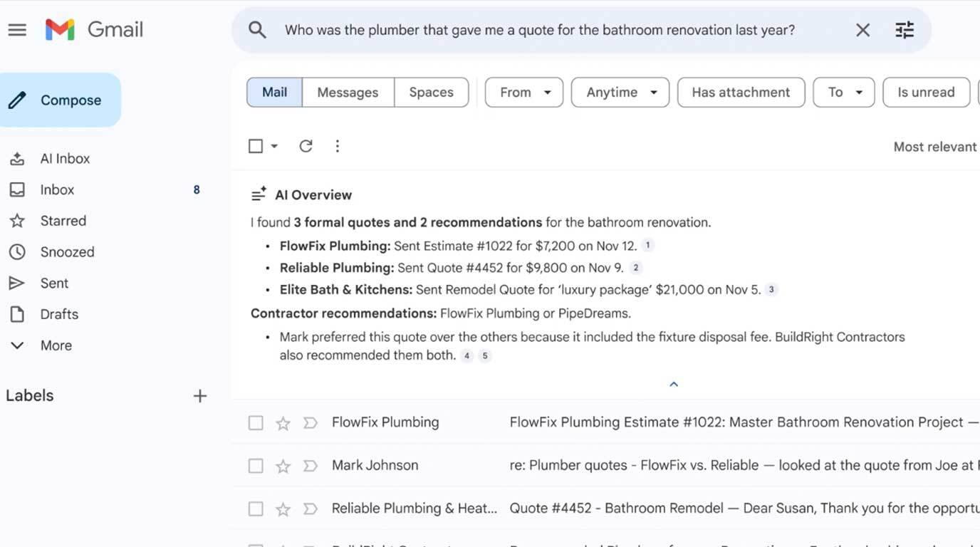Click the Gmail logo
The image size is (980, 547).
[x=93, y=28]
